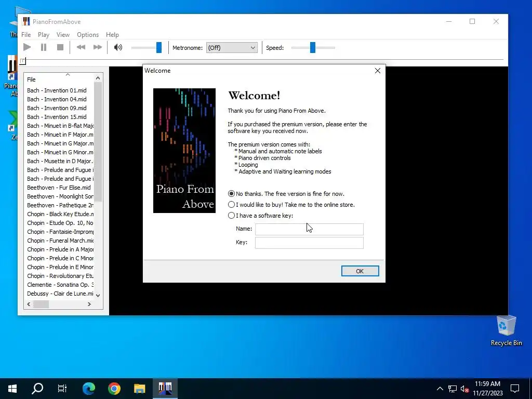The image size is (532, 399).
Task: Open the Help menu
Action: pyautogui.click(x=112, y=35)
